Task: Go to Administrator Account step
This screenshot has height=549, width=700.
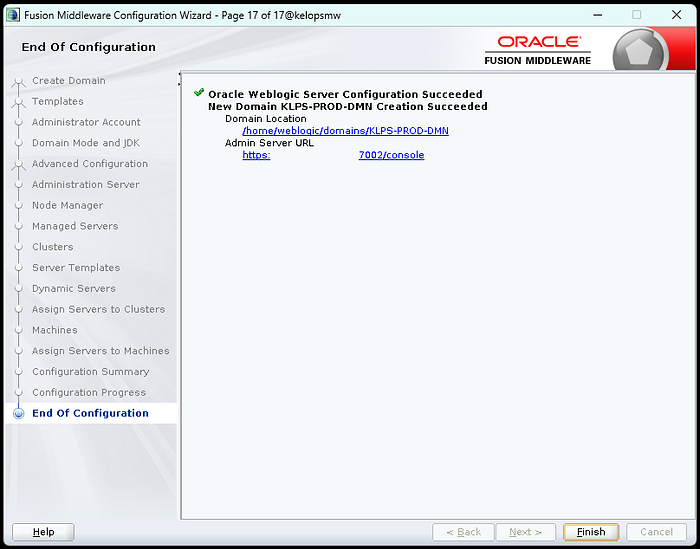Action: [x=86, y=122]
